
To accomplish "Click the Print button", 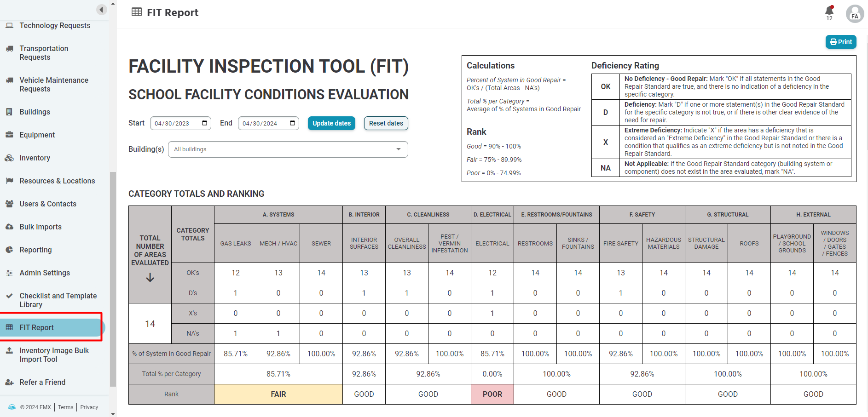I will click(x=841, y=42).
